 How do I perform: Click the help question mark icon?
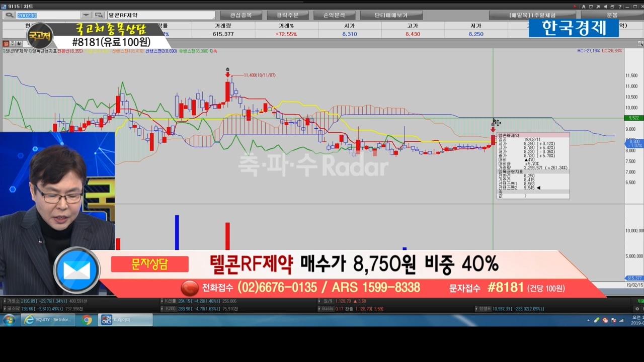(x=621, y=7)
